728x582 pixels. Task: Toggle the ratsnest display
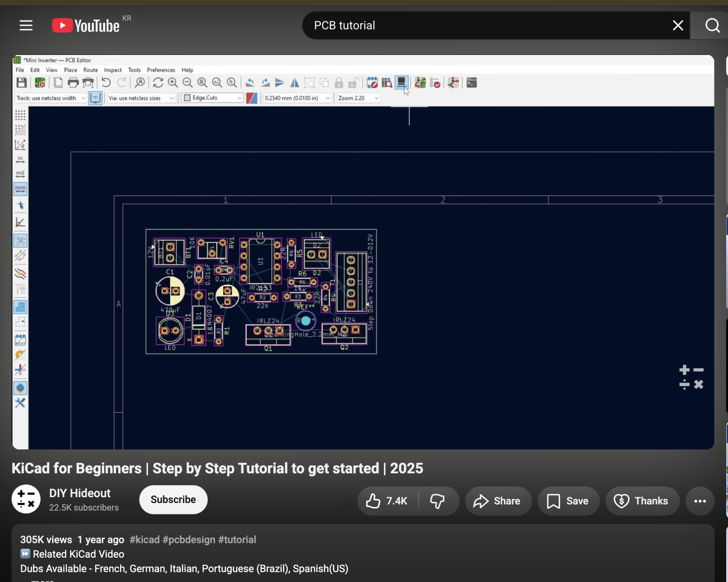point(20,241)
